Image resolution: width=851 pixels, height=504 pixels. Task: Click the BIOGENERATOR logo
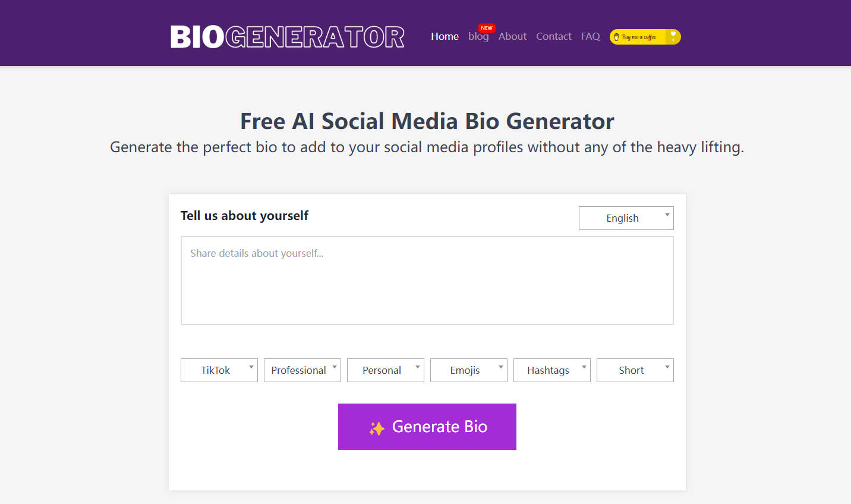(x=287, y=36)
